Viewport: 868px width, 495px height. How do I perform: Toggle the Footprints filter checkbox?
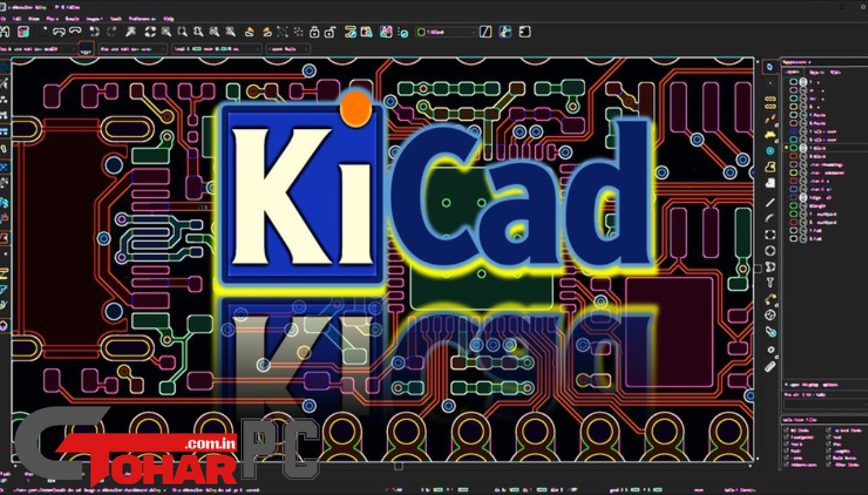[x=787, y=437]
